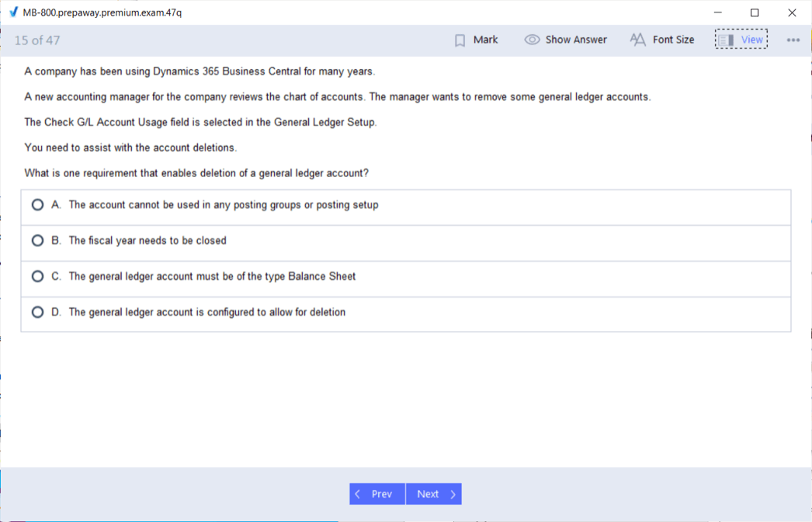Click answer text 'configured to allow for deletion'
812x522 pixels.
tap(207, 312)
